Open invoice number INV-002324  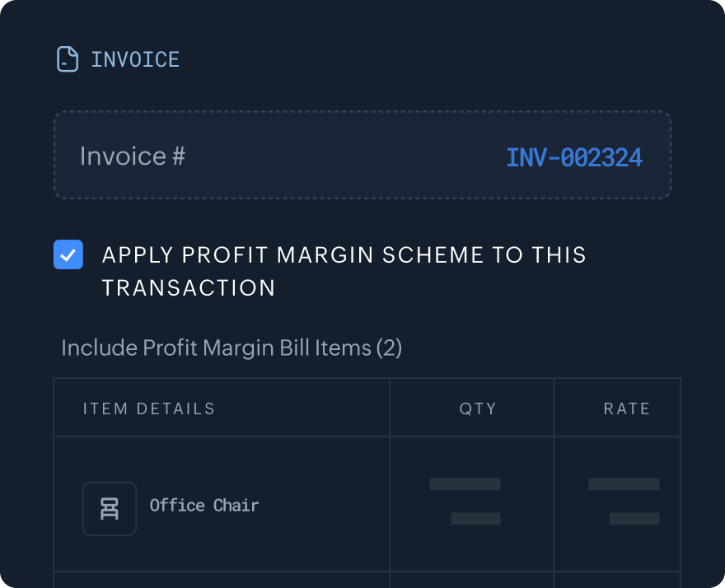573,158
